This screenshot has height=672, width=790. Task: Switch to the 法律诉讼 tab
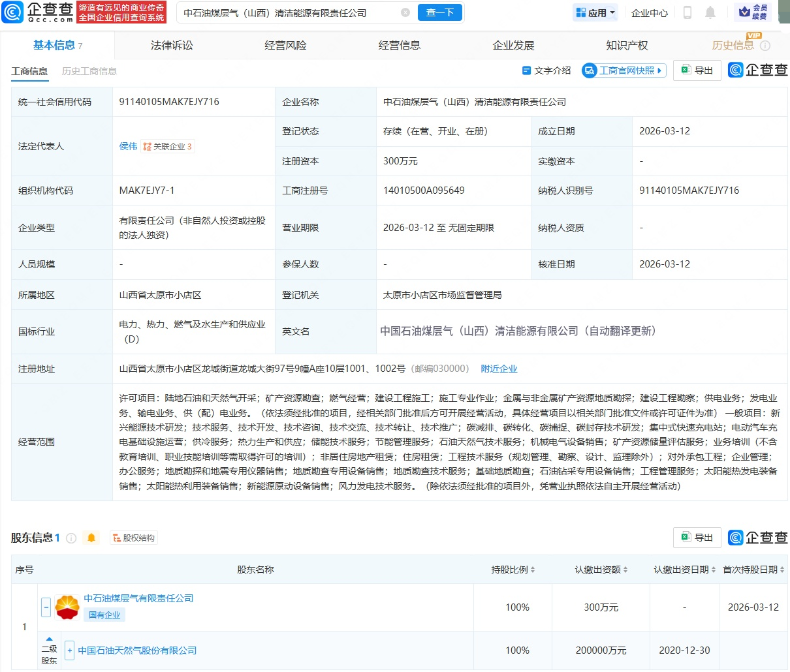(172, 46)
